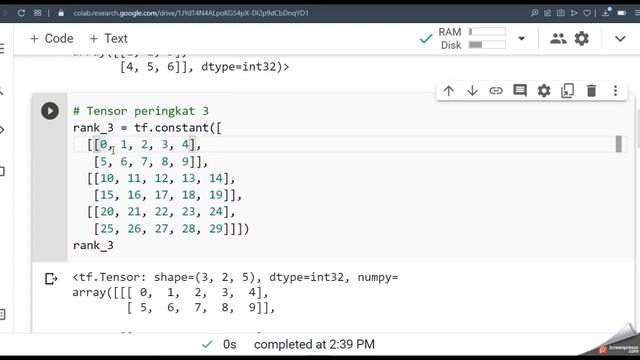Take a snapshot with camera icon
The height and width of the screenshot is (360, 640).
tap(561, 13)
